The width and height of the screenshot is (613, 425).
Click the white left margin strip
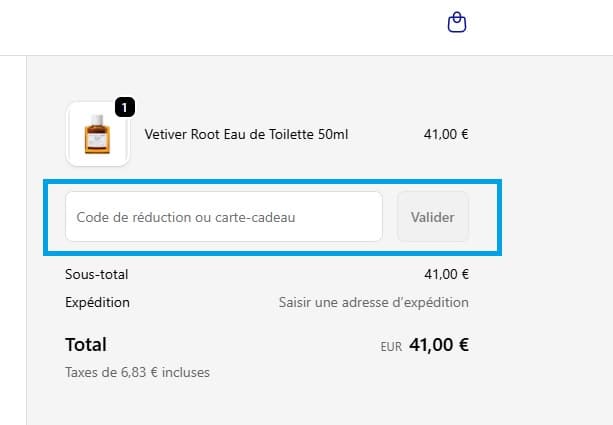[x=13, y=240]
